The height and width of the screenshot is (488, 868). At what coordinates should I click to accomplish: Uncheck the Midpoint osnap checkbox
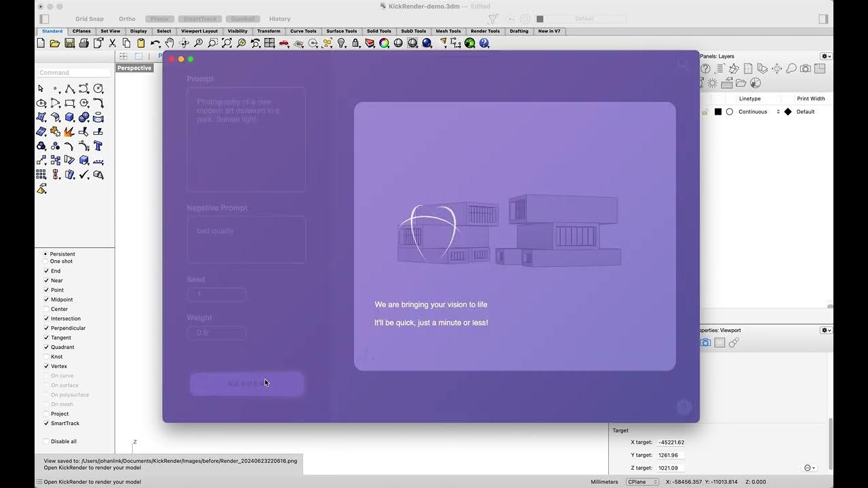pos(46,300)
